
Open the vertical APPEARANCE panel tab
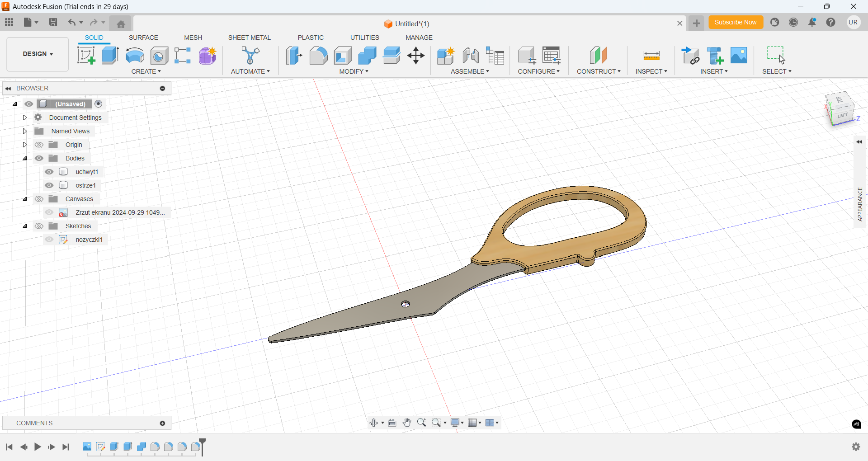click(860, 204)
